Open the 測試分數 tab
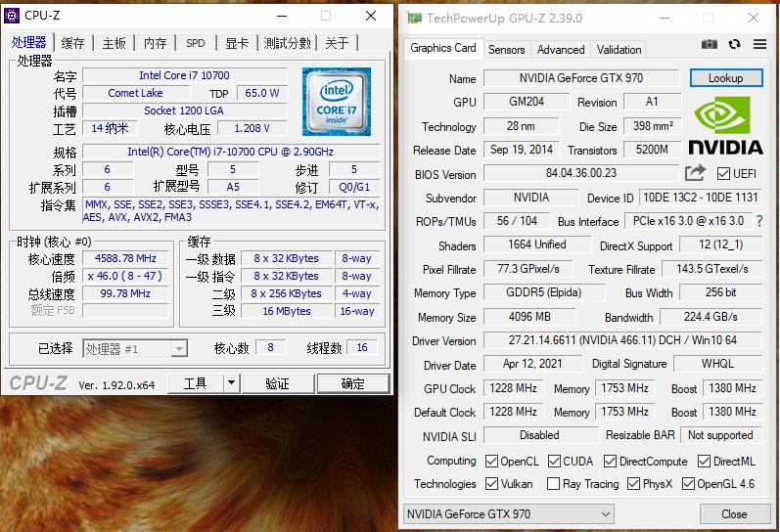 (x=287, y=43)
